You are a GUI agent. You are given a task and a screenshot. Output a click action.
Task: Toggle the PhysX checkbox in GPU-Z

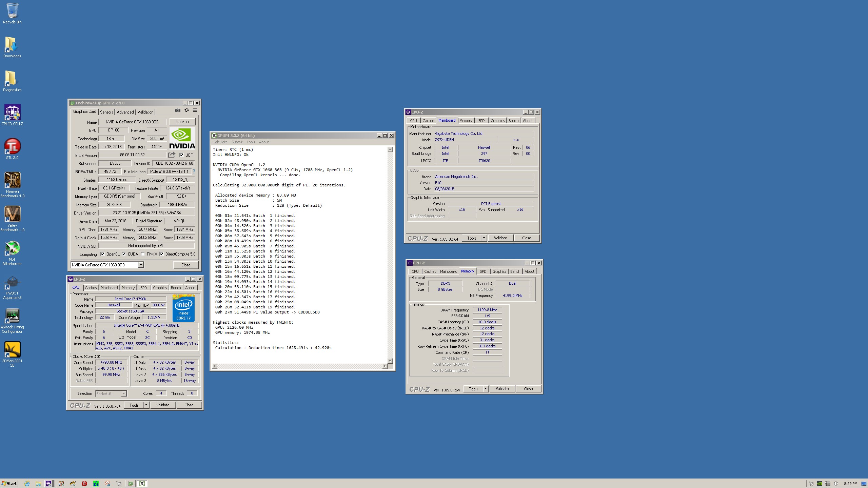point(143,254)
